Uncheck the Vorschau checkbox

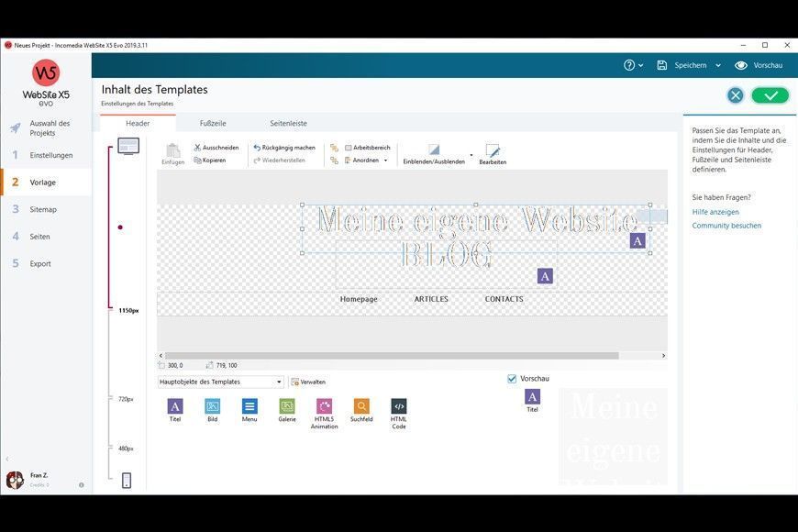pos(512,379)
